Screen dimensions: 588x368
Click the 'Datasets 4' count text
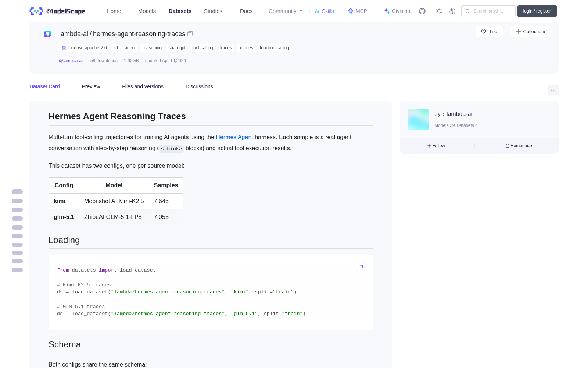(467, 125)
